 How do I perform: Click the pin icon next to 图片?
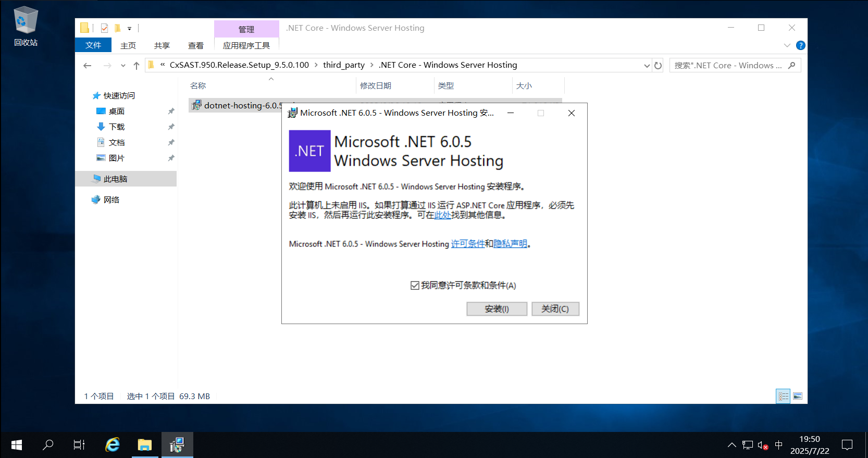click(x=171, y=158)
